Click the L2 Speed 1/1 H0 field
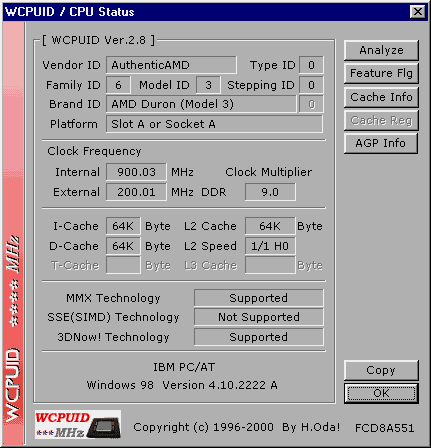The width and height of the screenshot is (431, 448). pyautogui.click(x=270, y=246)
